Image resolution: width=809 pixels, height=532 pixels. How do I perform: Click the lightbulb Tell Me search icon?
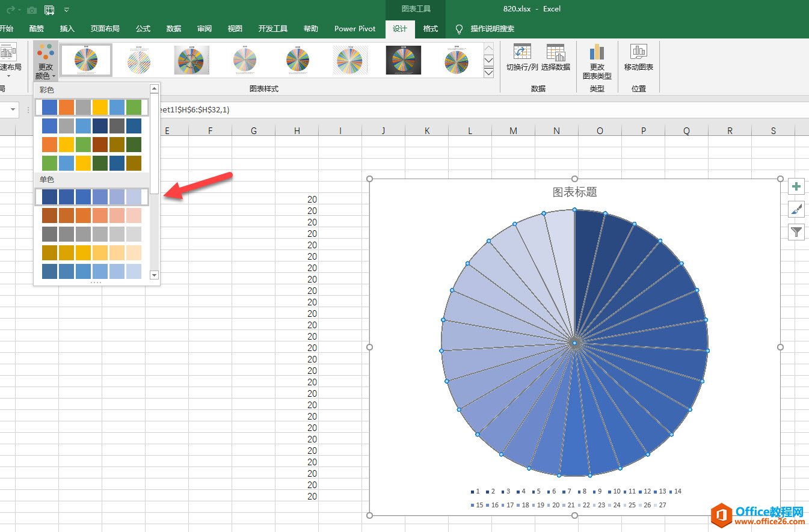[x=460, y=29]
